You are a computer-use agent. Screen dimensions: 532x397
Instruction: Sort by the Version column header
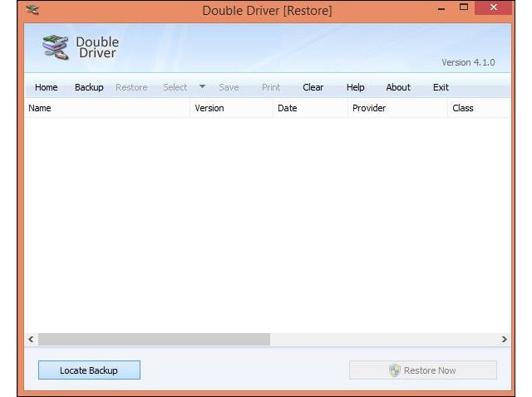click(231, 108)
